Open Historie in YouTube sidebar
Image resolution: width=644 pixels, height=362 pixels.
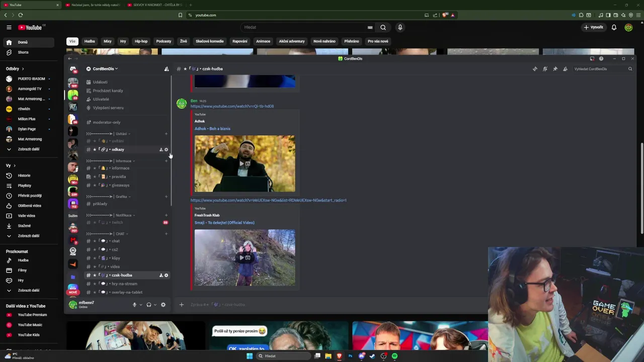point(28,175)
